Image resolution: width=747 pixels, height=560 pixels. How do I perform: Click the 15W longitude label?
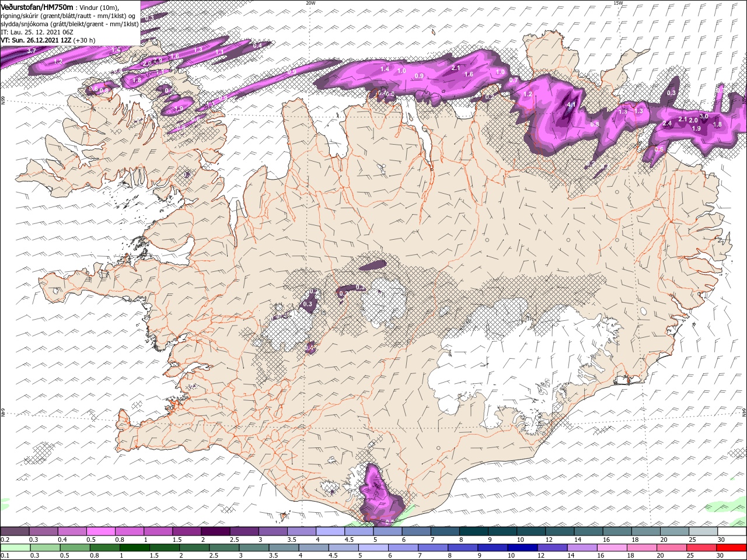click(618, 3)
